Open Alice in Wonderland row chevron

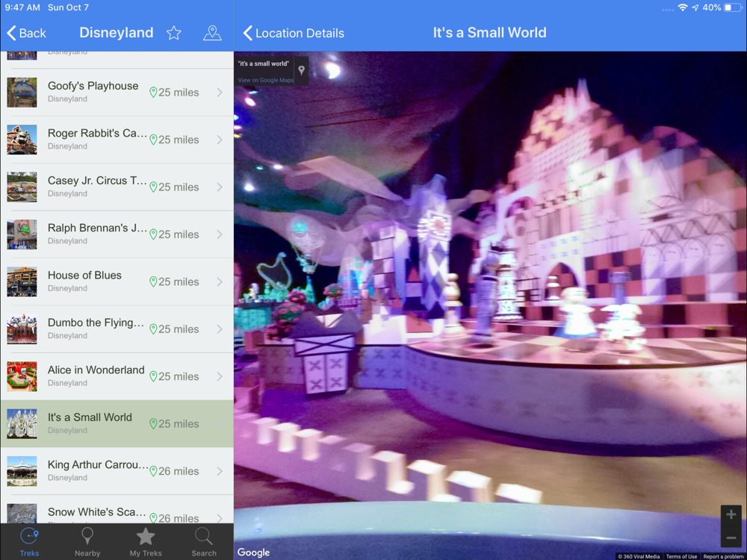[x=220, y=376]
